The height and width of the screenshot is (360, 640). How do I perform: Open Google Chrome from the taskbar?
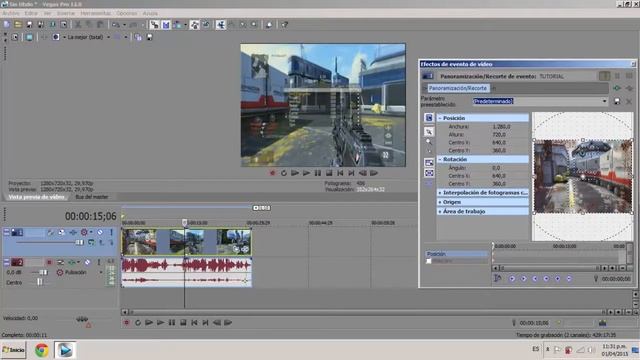point(42,350)
